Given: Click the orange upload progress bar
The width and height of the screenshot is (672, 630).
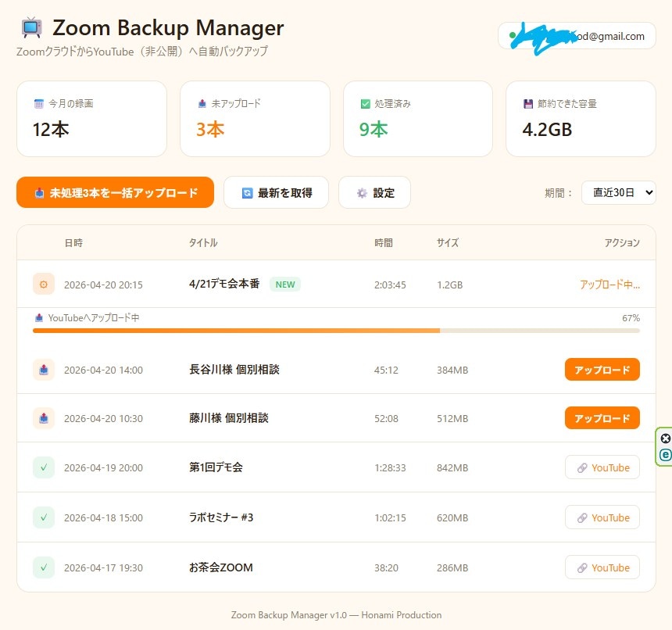Looking at the screenshot, I should pyautogui.click(x=336, y=331).
